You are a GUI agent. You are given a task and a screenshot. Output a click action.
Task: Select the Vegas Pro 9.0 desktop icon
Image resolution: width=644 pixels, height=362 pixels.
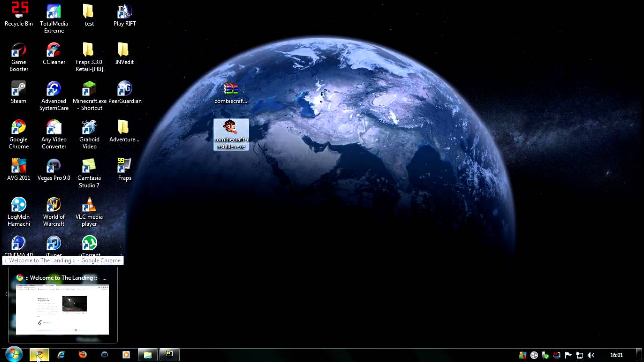[54, 170]
